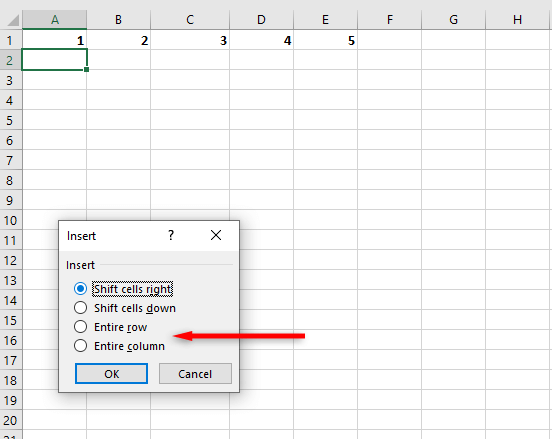Select Entire row radio button

point(81,327)
